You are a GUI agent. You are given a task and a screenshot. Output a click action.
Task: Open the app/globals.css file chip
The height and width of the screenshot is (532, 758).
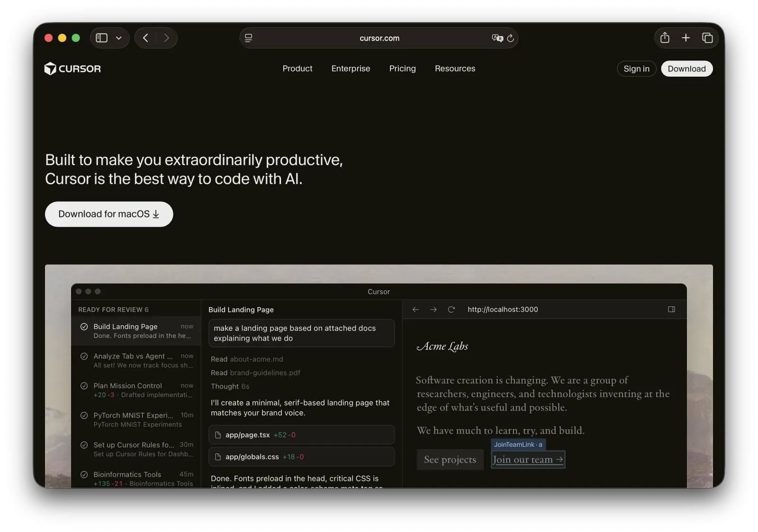pos(301,457)
